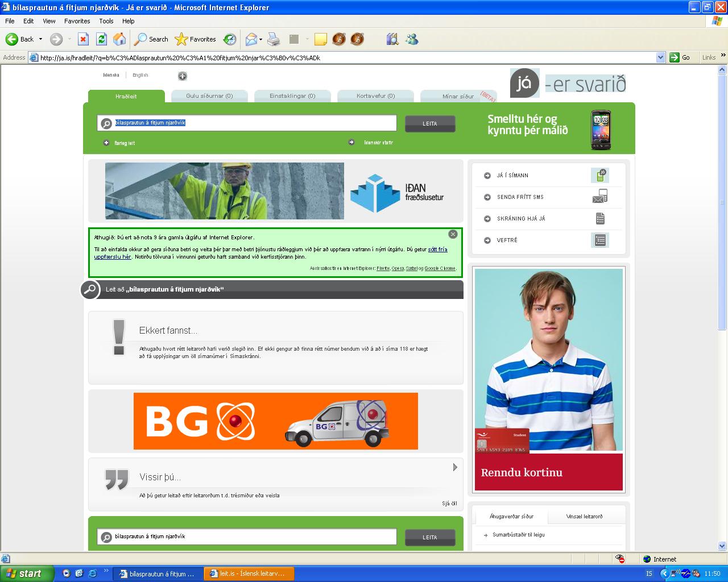Viewport: 728px width, 582px height.
Task: Click the Stop loading toolbar icon
Action: 83,39
